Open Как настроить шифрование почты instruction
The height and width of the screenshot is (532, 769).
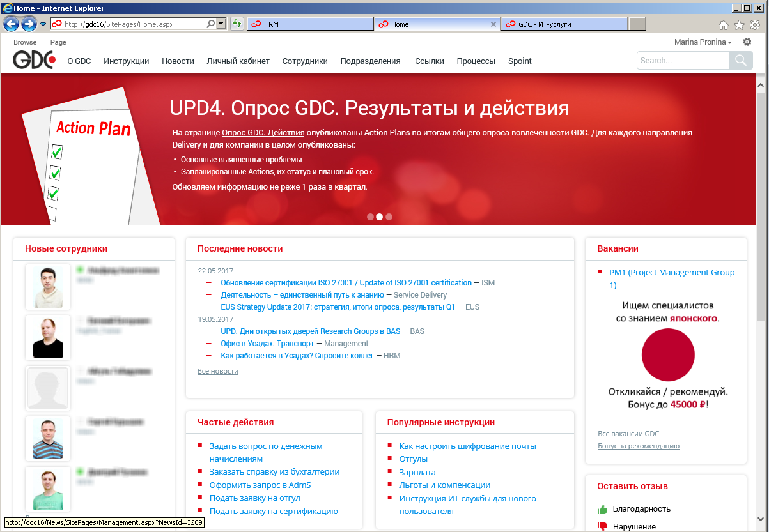[467, 446]
